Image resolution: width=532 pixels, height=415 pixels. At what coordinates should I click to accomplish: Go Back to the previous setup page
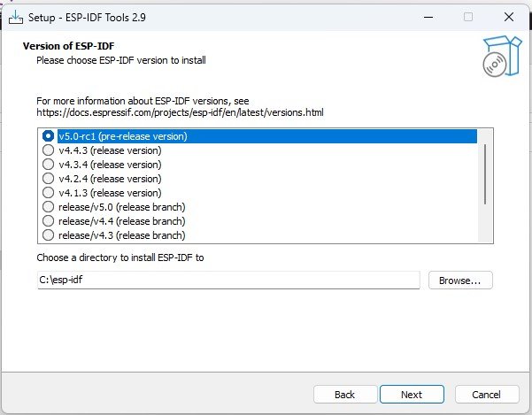pos(345,395)
